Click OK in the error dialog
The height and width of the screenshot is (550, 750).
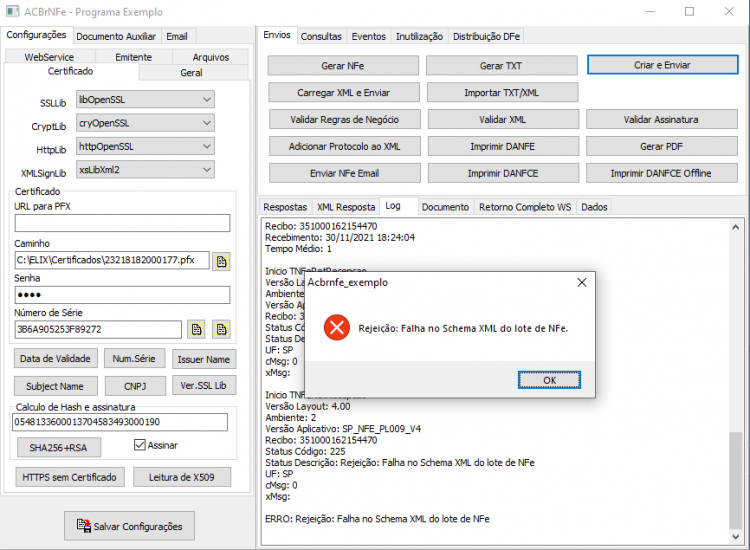pos(549,380)
